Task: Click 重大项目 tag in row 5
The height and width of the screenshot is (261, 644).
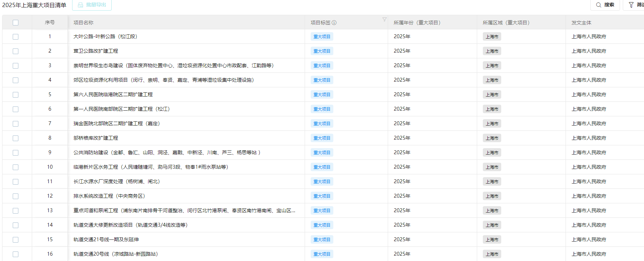Action: point(322,95)
